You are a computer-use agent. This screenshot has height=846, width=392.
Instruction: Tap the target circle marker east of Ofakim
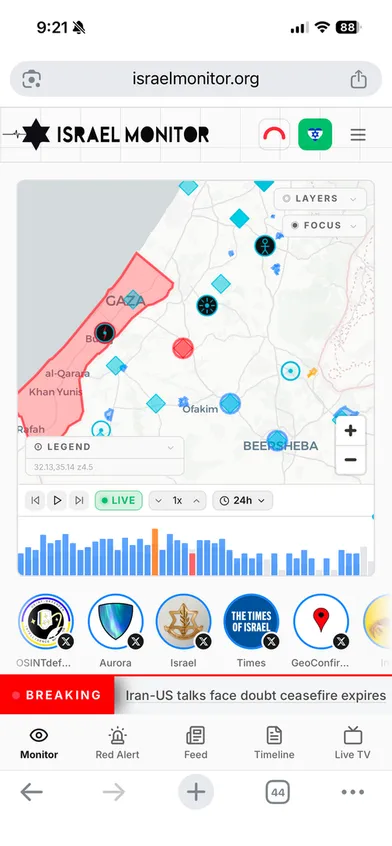[291, 371]
